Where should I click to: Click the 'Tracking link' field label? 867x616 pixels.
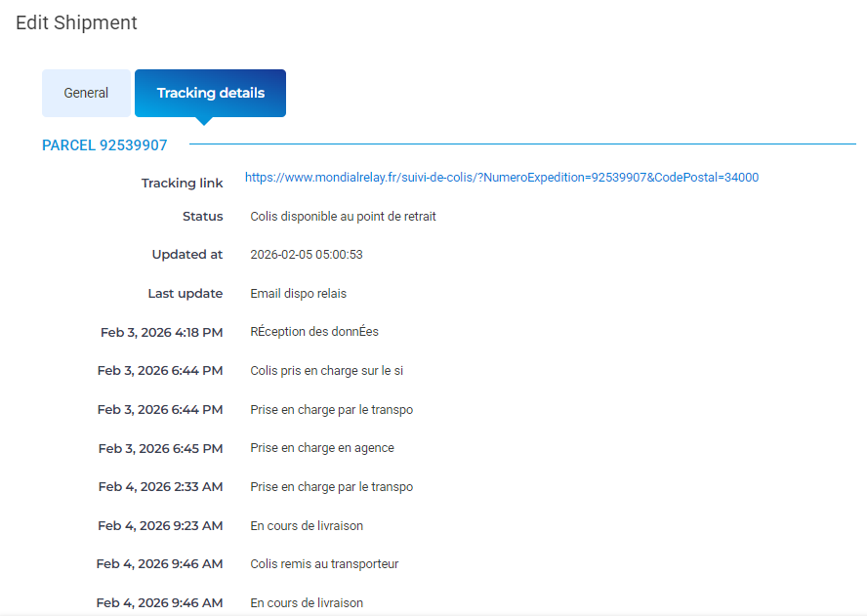click(182, 184)
